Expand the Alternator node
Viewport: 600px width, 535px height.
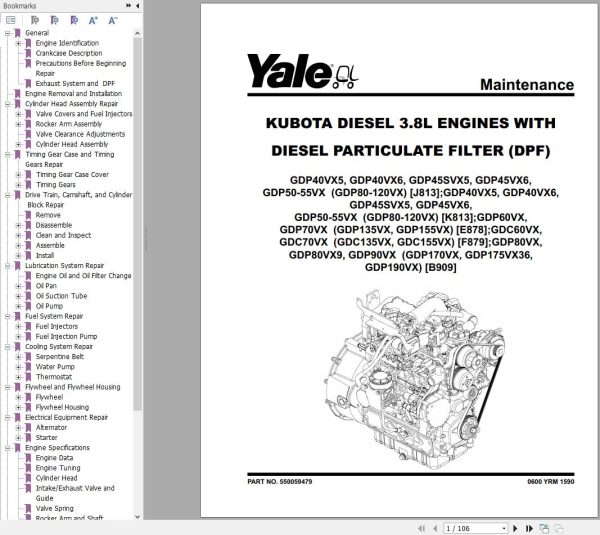pos(18,427)
